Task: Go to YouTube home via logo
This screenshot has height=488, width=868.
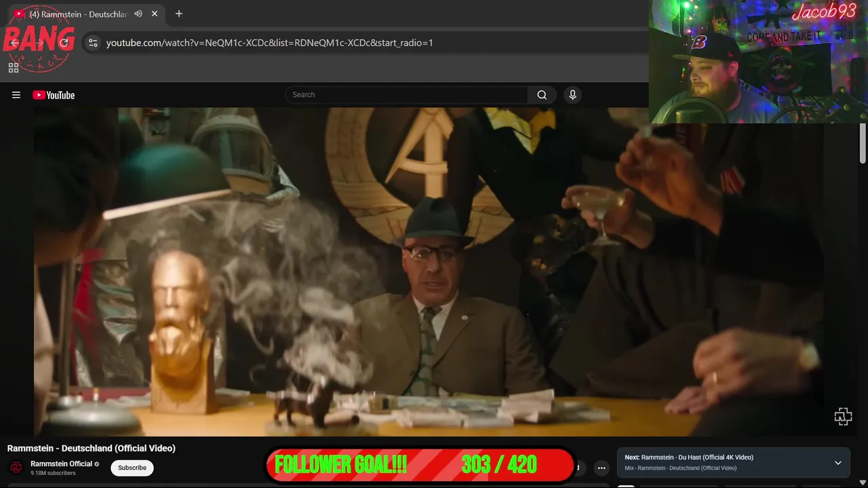Action: [x=54, y=95]
